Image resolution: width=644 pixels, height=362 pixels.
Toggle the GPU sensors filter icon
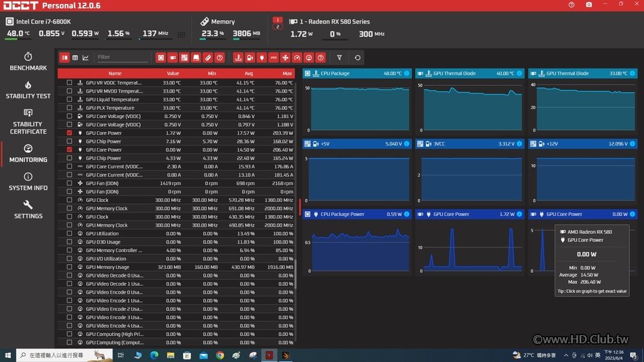(x=172, y=58)
